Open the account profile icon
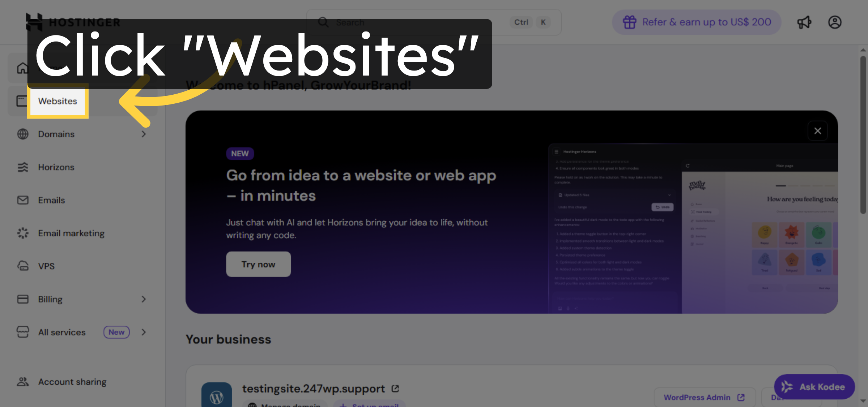868x407 pixels. click(x=835, y=22)
